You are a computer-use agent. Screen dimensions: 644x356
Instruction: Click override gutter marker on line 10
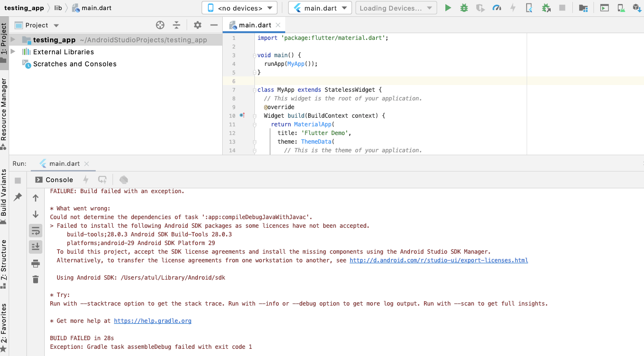click(x=242, y=115)
